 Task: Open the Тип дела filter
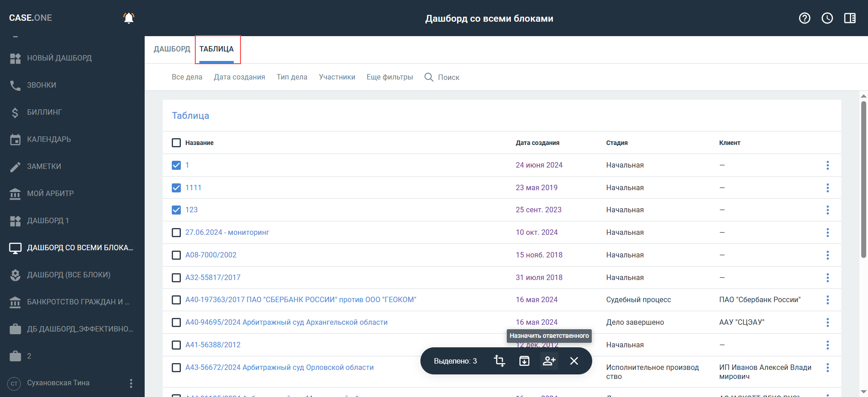tap(292, 77)
